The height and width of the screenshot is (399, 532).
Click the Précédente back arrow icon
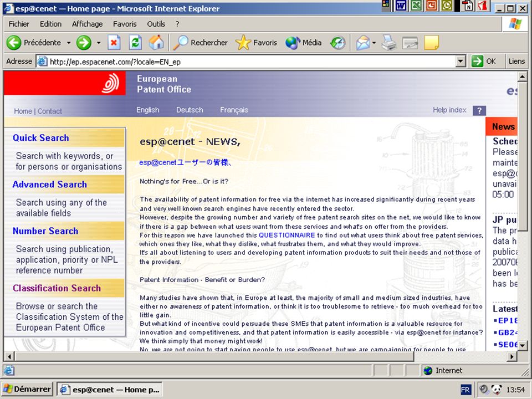click(x=14, y=43)
